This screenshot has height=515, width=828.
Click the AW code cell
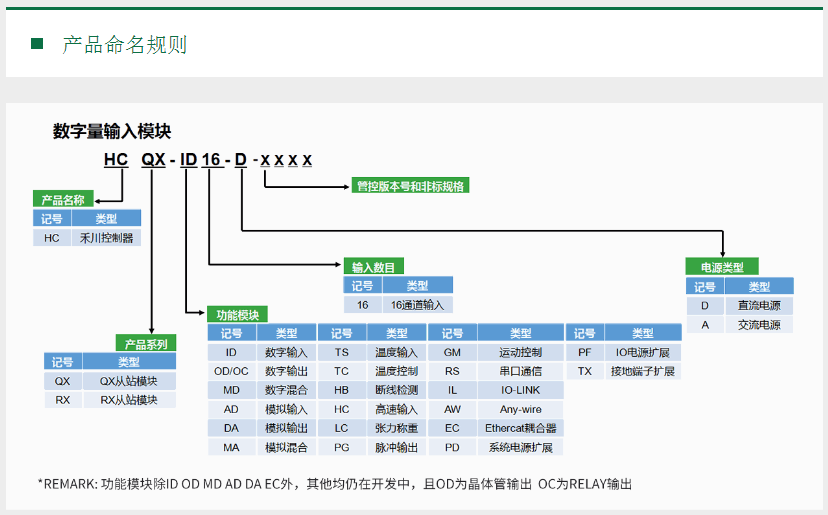452,409
